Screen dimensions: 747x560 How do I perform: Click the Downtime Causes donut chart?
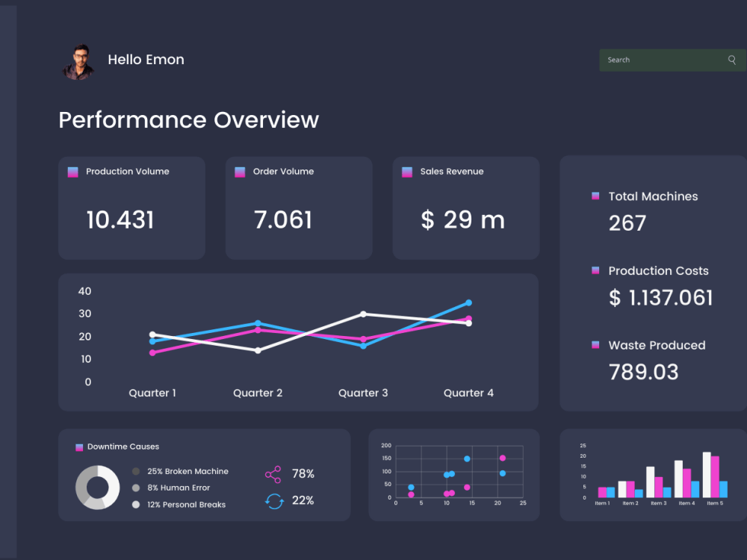(x=98, y=487)
